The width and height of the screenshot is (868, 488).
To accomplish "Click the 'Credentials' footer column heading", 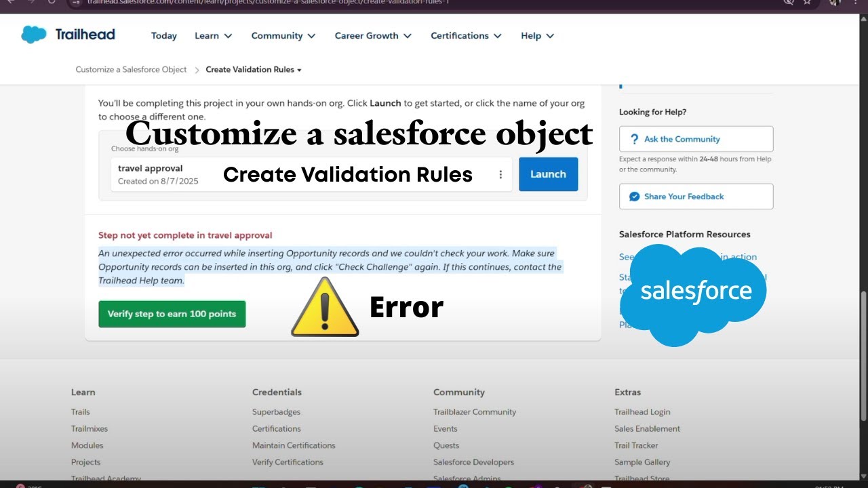I will tap(277, 392).
